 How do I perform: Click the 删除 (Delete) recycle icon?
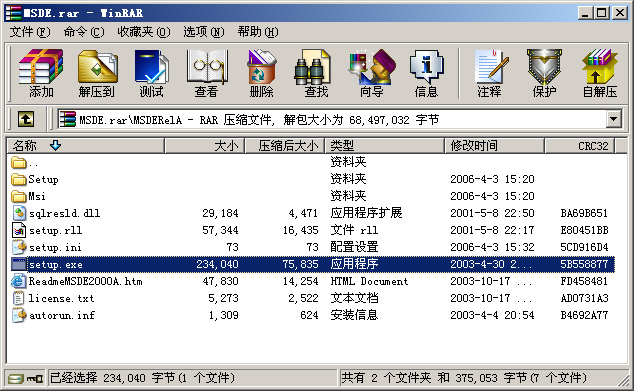(261, 73)
